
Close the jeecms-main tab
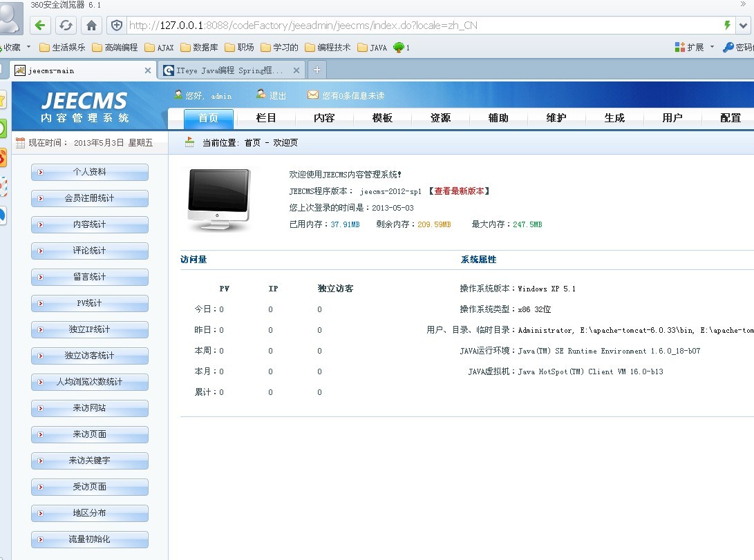pos(148,70)
